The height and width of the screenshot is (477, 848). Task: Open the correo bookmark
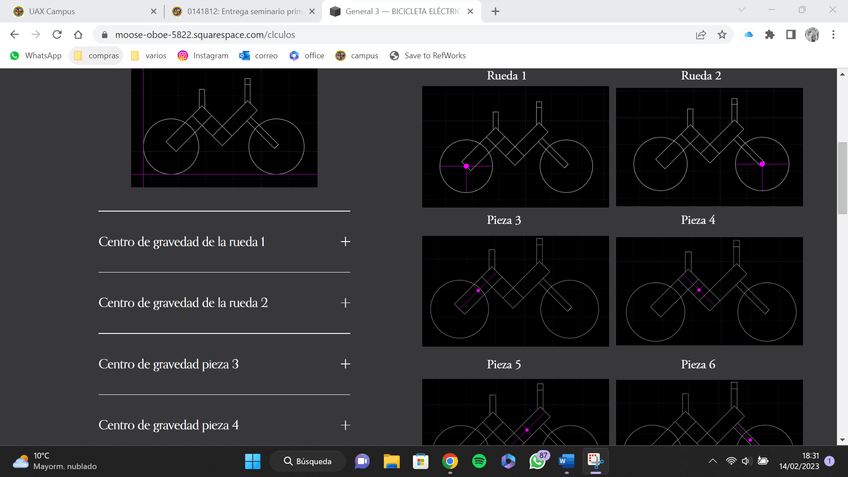(x=259, y=56)
